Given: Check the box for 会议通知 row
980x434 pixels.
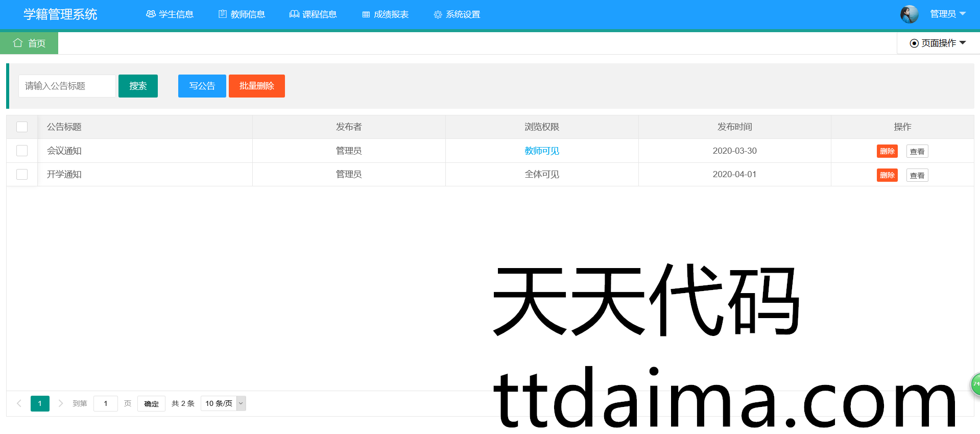Looking at the screenshot, I should 22,151.
